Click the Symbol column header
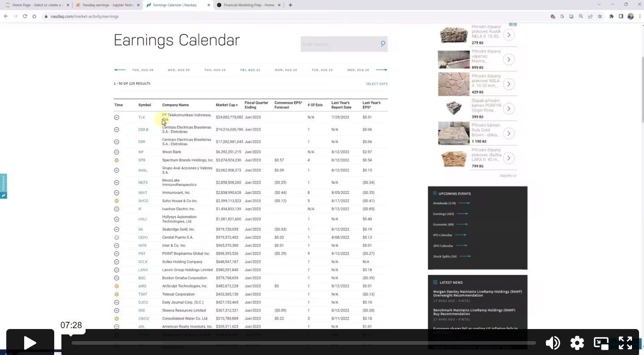This screenshot has height=355, width=644. coord(145,105)
